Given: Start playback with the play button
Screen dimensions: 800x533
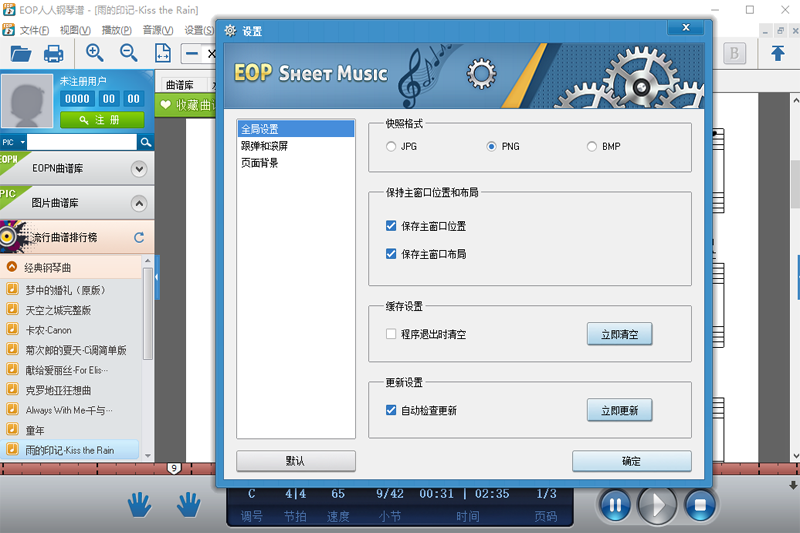Looking at the screenshot, I should tap(657, 505).
